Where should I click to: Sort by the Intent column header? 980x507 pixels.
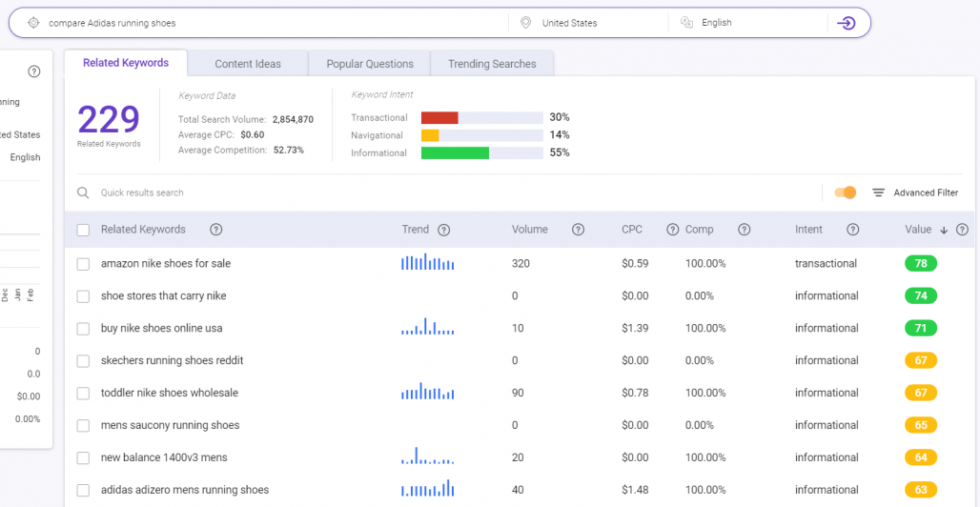click(x=808, y=230)
